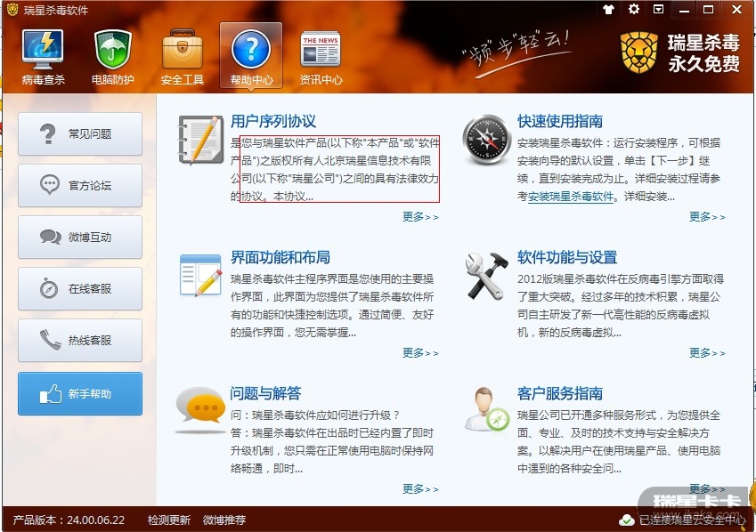Click 检测更新 in the status bar
Viewport: 756px width, 532px height.
[169, 520]
